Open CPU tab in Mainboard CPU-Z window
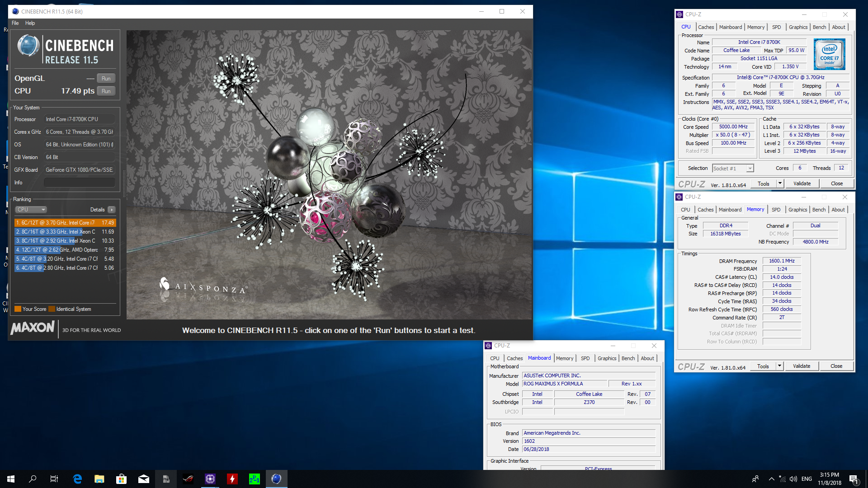 coord(495,358)
